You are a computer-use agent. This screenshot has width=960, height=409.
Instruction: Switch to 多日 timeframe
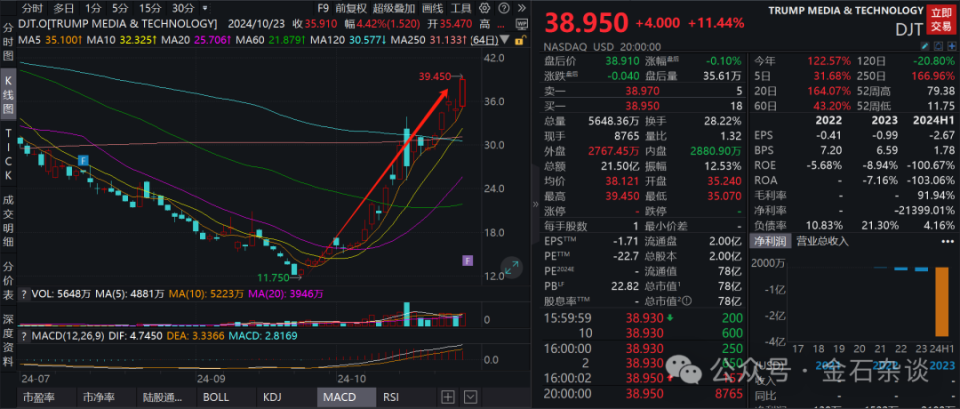click(64, 9)
